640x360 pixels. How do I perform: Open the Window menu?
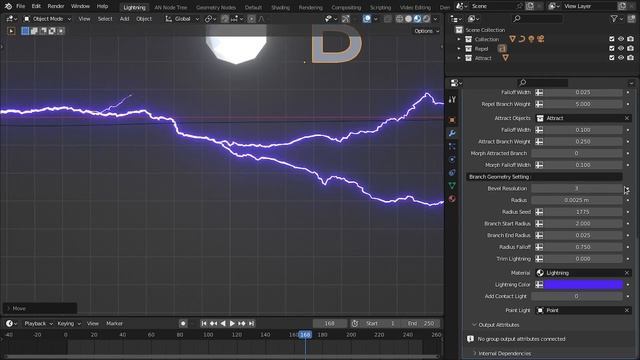click(x=80, y=6)
